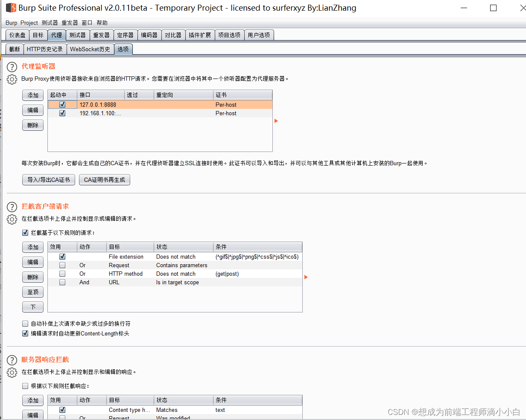Screen dimensions: 526x420
Task: Toggle 编辑请求时自动更新Content-Length标头 checkbox
Action: click(x=25, y=333)
